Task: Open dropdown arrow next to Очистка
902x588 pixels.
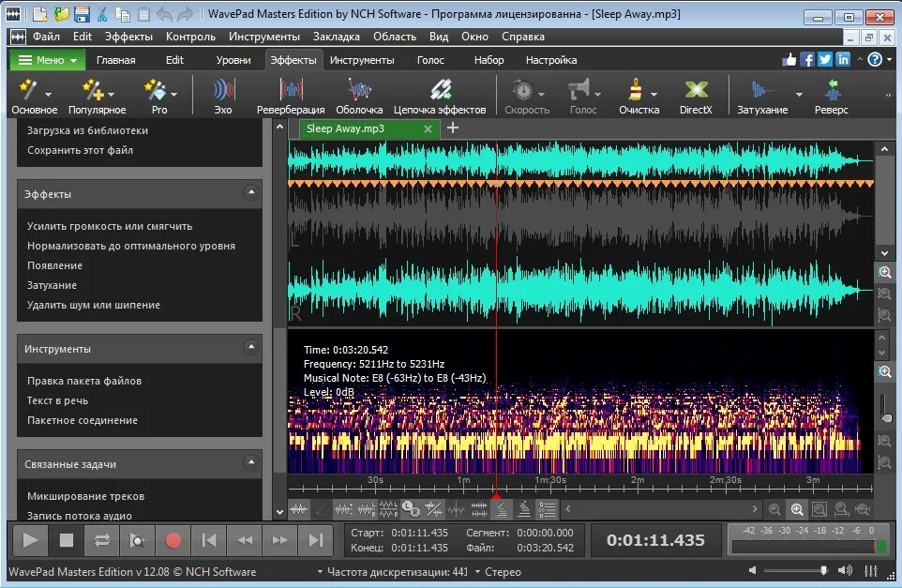Action: click(654, 95)
